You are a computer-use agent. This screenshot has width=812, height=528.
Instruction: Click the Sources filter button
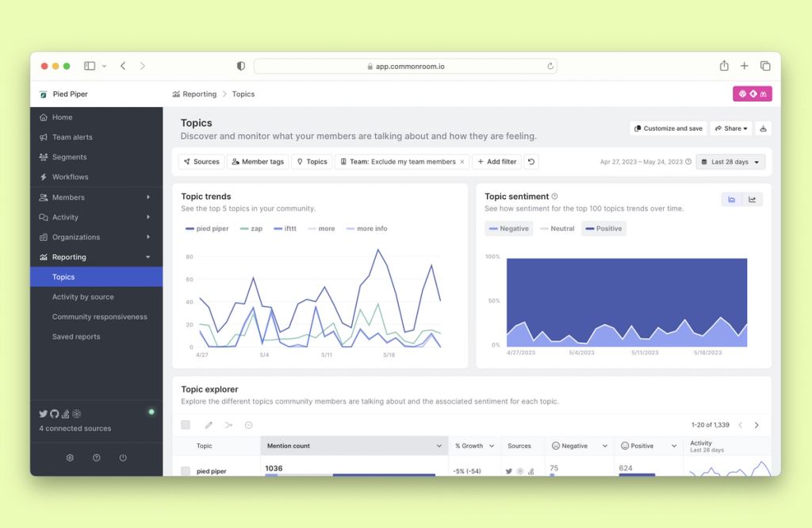pyautogui.click(x=201, y=162)
